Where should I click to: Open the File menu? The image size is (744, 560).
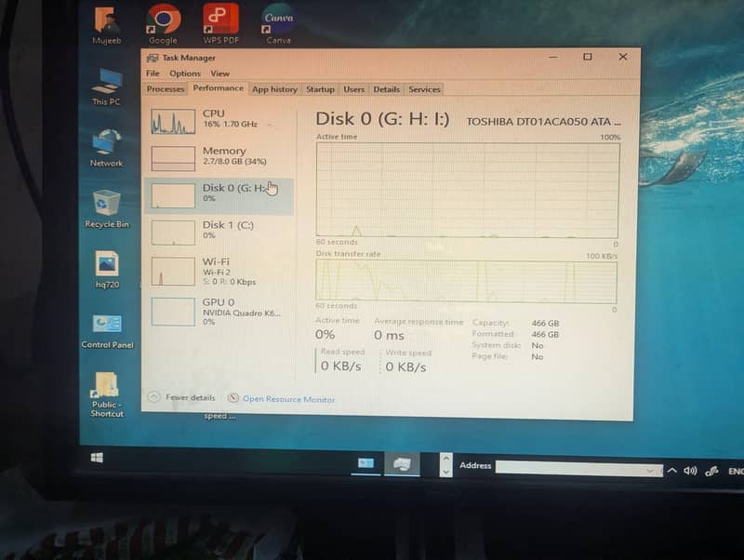[x=153, y=73]
